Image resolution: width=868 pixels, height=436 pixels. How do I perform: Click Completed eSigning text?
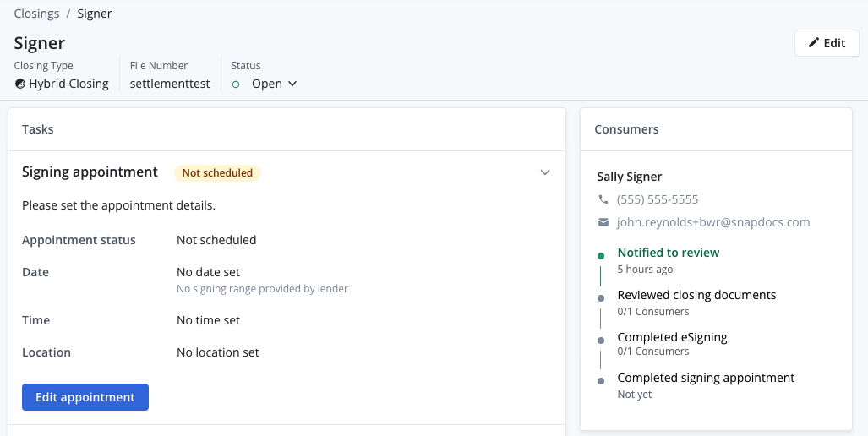coord(672,337)
